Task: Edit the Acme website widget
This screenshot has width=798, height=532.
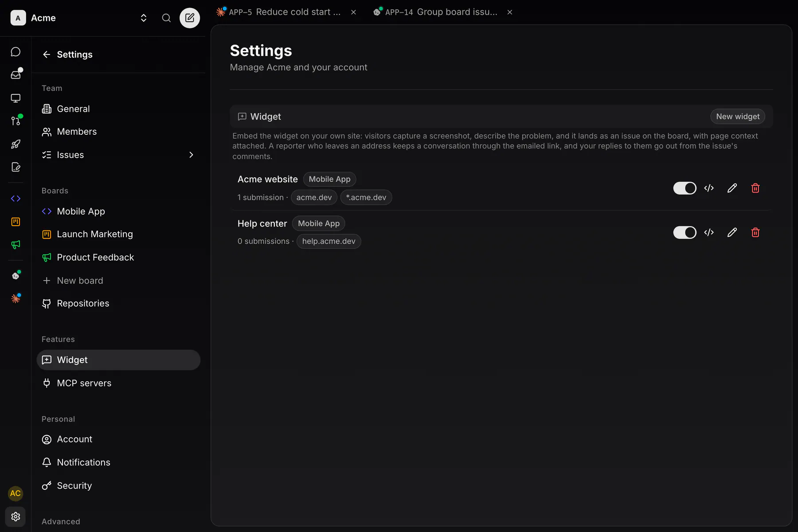Action: 732,188
